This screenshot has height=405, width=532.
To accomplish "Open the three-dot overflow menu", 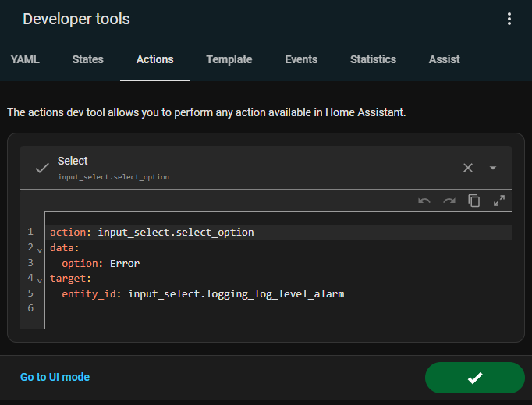I will coord(509,20).
